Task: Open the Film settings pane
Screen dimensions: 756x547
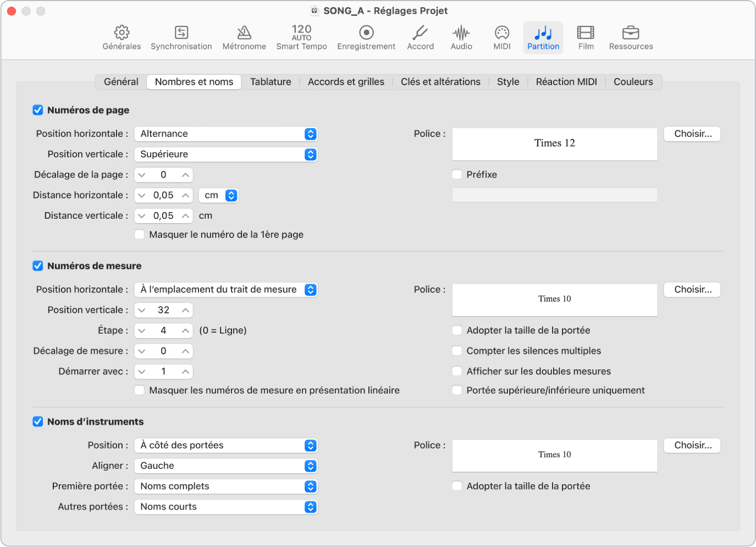Action: pos(586,37)
